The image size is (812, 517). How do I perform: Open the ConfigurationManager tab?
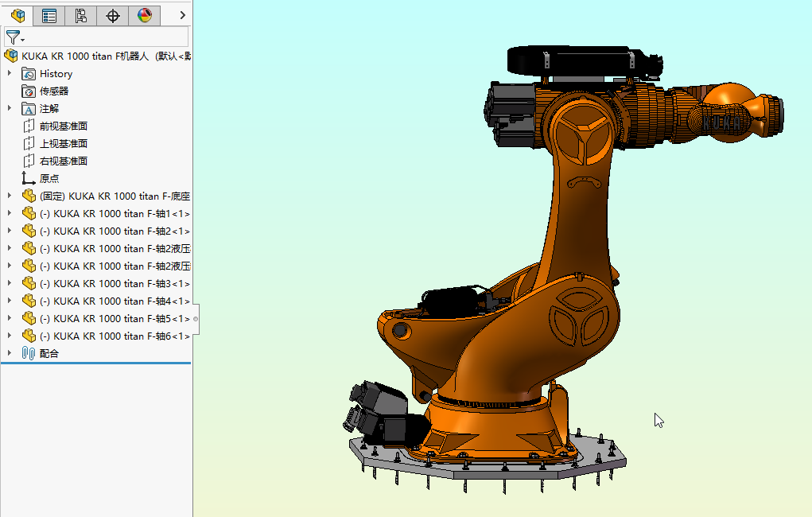click(80, 15)
